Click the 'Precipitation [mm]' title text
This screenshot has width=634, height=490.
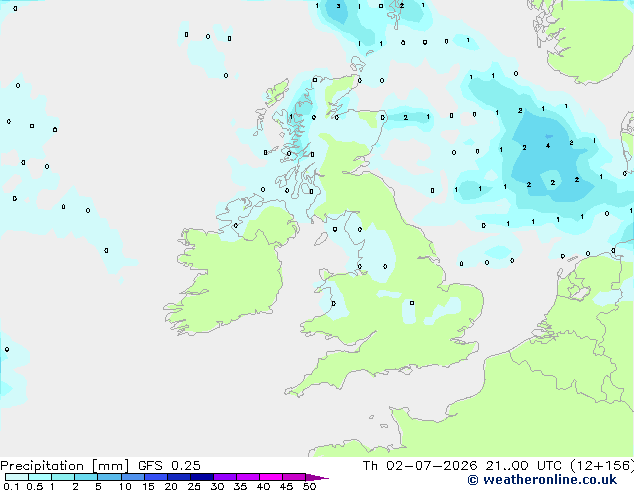65,466
